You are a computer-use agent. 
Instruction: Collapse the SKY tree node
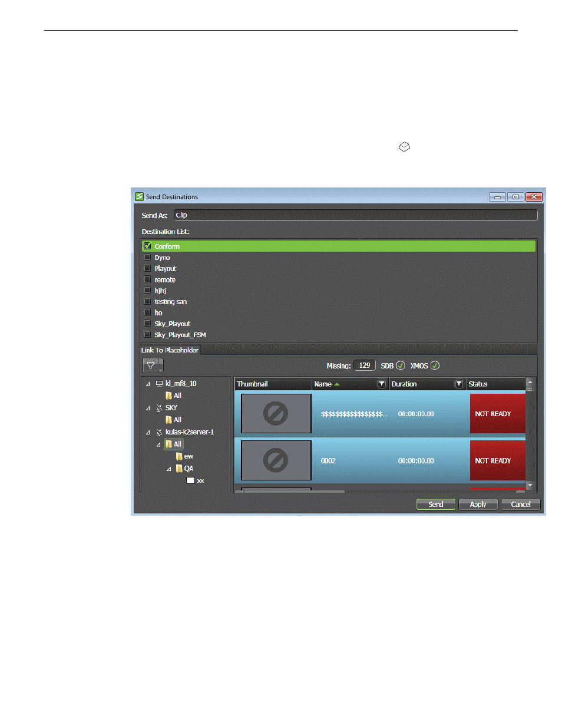coord(148,408)
